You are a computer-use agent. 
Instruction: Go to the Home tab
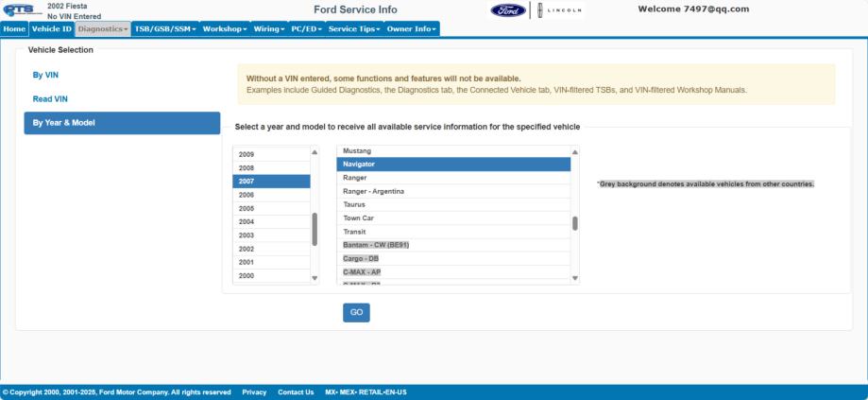click(x=14, y=29)
